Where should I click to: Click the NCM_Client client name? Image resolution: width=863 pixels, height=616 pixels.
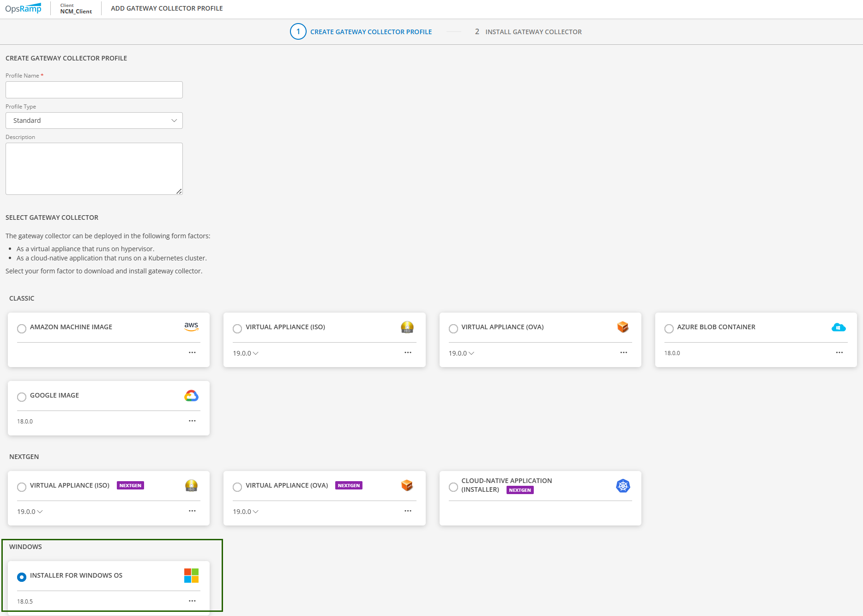coord(76,12)
